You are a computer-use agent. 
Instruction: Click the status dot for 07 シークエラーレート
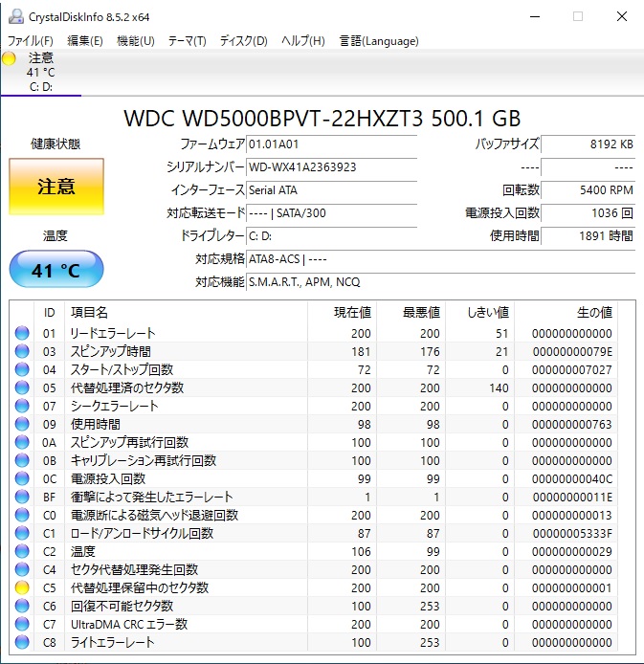22,406
